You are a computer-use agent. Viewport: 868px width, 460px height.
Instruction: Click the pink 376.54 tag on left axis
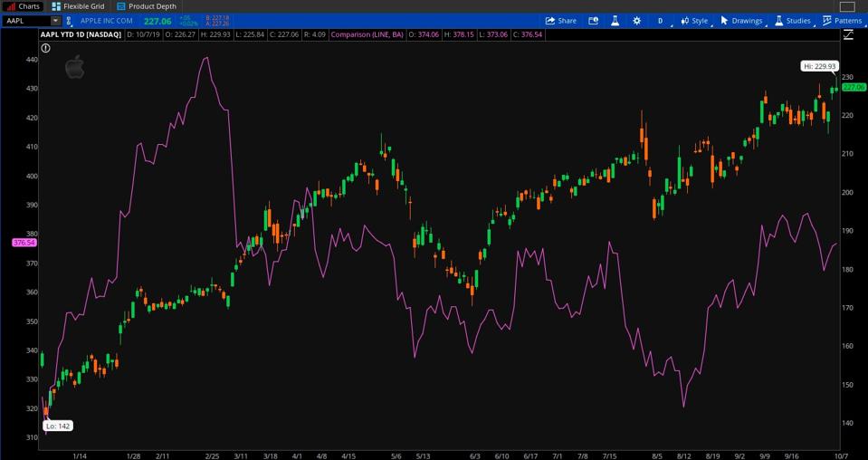pyautogui.click(x=24, y=243)
